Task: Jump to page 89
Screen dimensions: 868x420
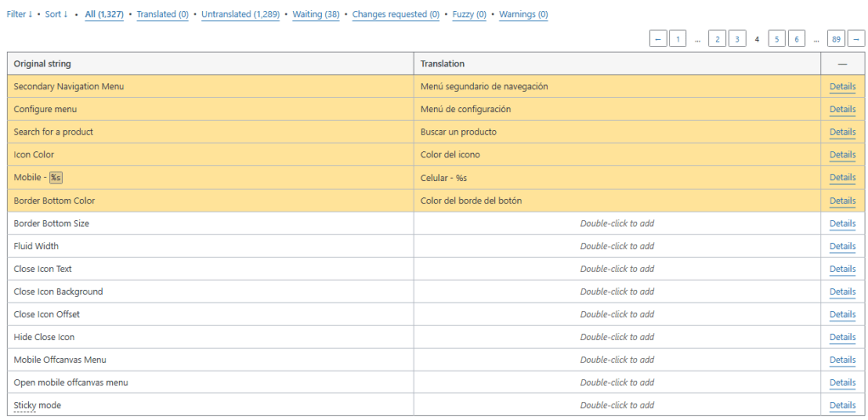Action: tap(836, 39)
